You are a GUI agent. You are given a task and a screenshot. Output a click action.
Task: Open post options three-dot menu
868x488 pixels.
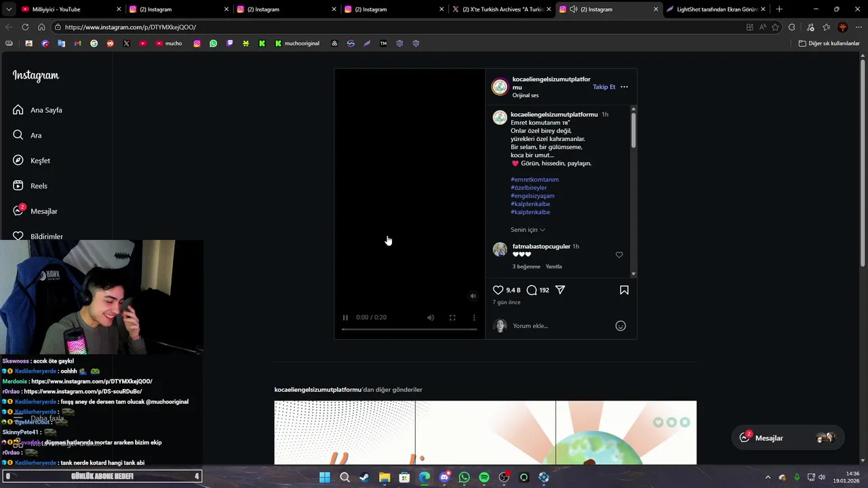click(x=624, y=87)
